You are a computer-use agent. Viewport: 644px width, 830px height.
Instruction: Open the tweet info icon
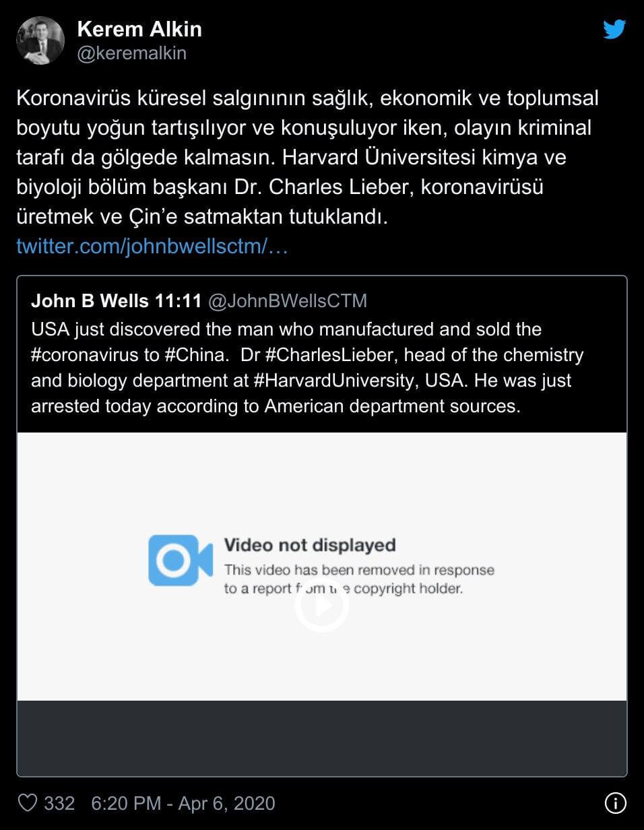tap(616, 803)
